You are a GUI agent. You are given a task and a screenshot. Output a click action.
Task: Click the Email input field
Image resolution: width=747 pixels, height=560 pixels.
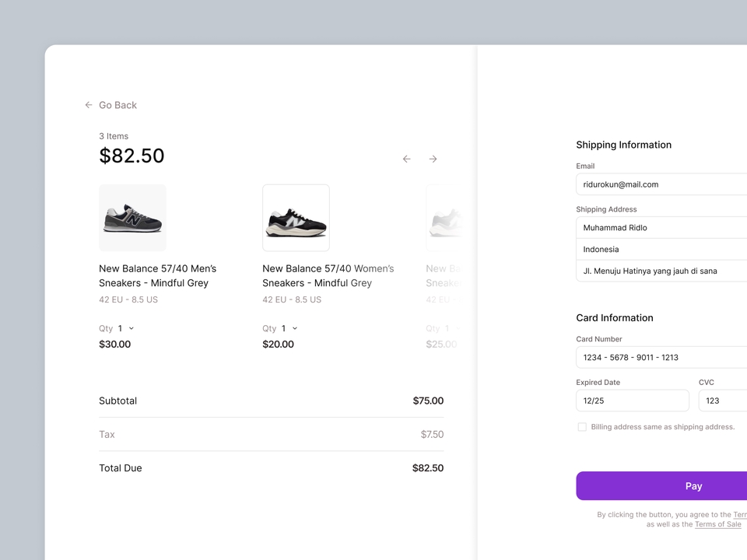pyautogui.click(x=661, y=184)
